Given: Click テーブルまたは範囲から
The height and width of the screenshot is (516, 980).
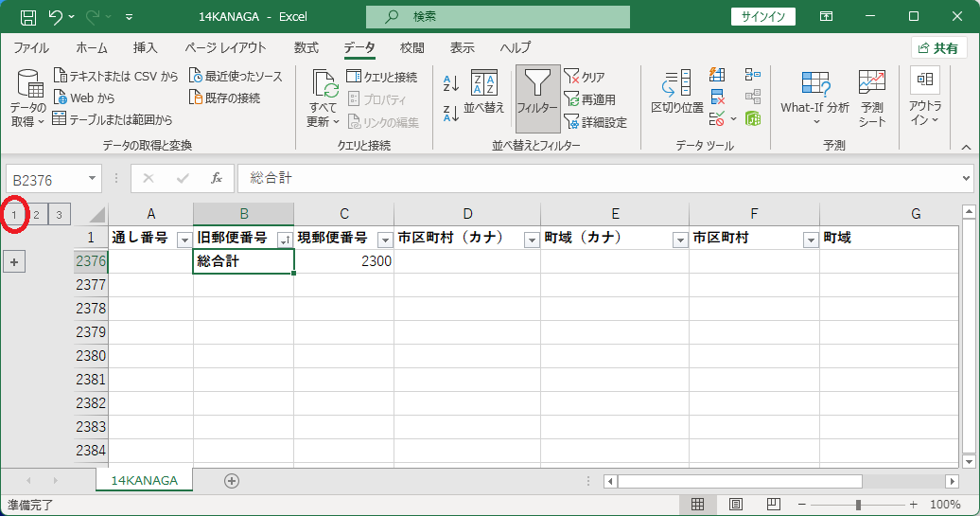Looking at the screenshot, I should [113, 119].
